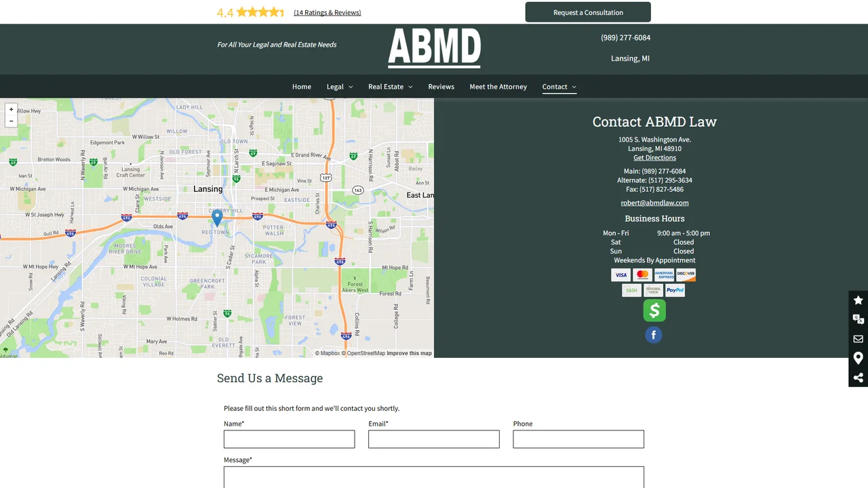868x488 pixels.
Task: Click the Email input field
Action: (x=434, y=439)
